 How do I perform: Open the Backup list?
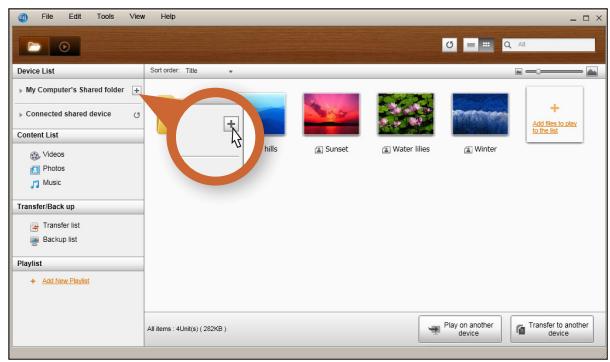point(60,239)
